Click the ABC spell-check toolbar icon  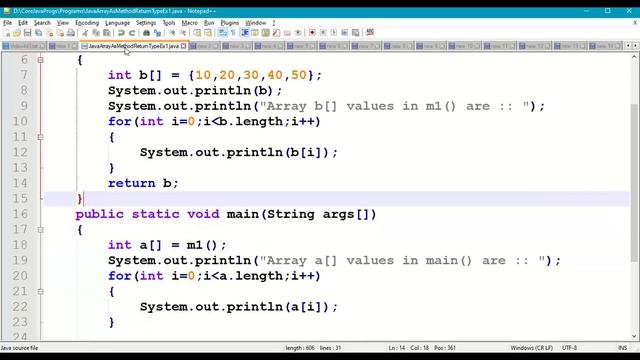(370, 32)
